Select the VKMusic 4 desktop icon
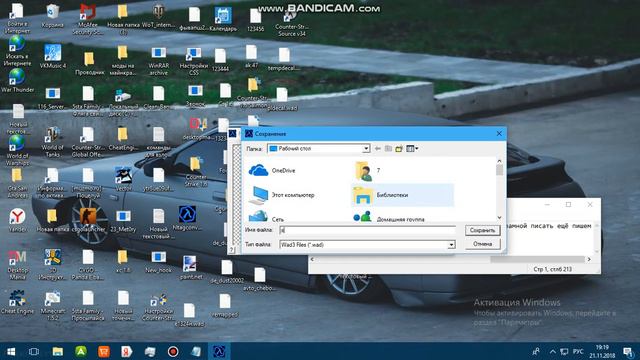Screen dimensions: 640x360 53,56
